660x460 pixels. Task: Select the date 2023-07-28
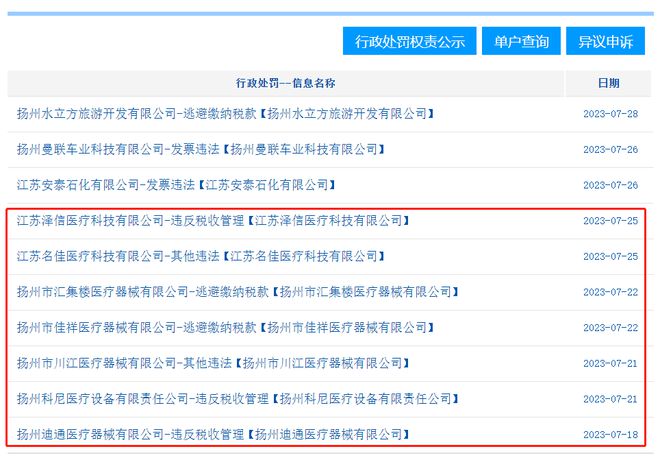click(x=610, y=114)
